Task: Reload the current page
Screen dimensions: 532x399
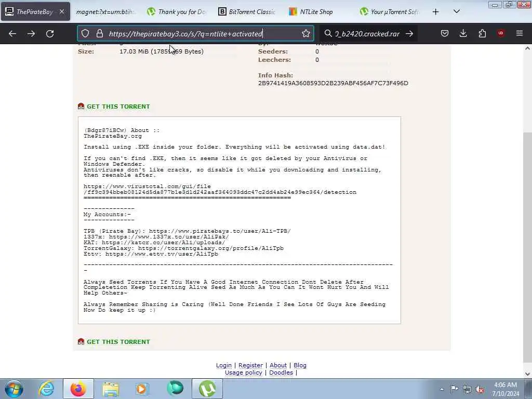Action: coord(50,34)
